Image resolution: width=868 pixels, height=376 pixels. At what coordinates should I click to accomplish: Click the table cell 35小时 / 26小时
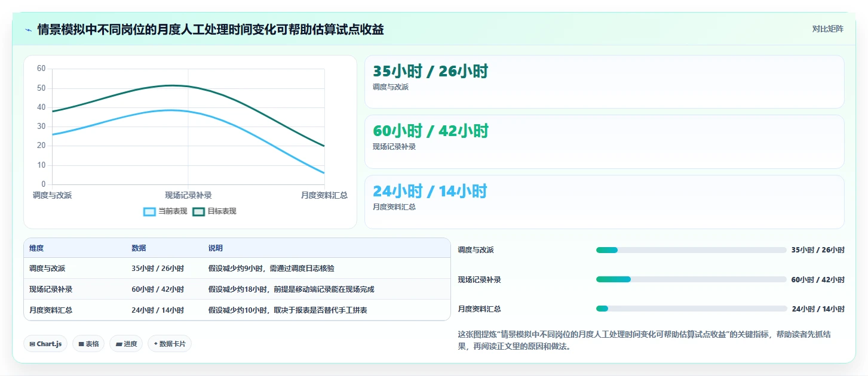pyautogui.click(x=158, y=269)
